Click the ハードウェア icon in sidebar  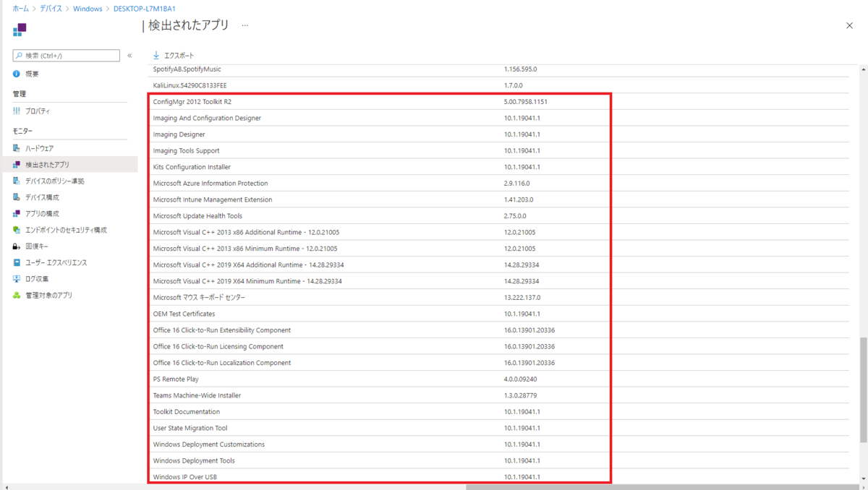[17, 148]
